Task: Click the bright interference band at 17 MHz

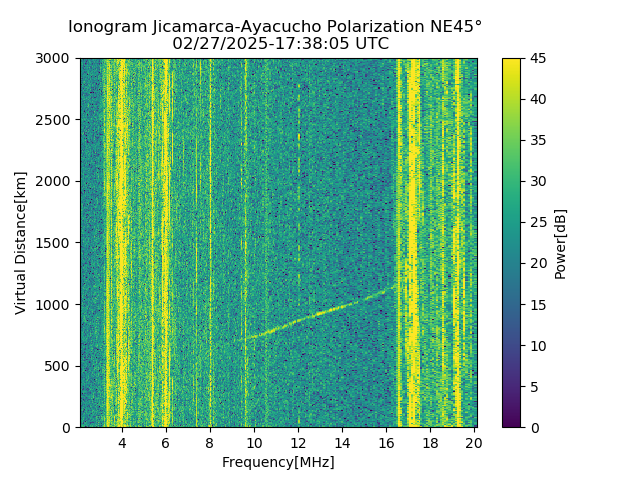Action: coord(413,243)
